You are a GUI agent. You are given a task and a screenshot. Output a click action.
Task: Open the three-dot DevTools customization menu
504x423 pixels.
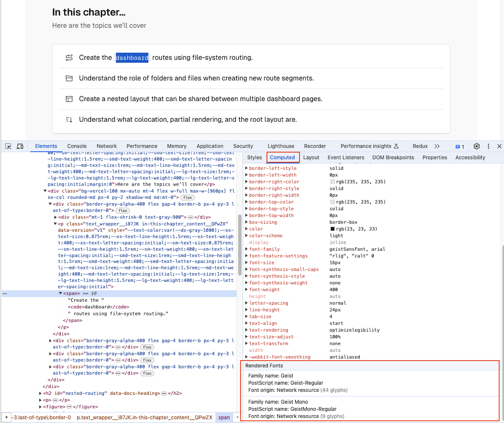488,146
